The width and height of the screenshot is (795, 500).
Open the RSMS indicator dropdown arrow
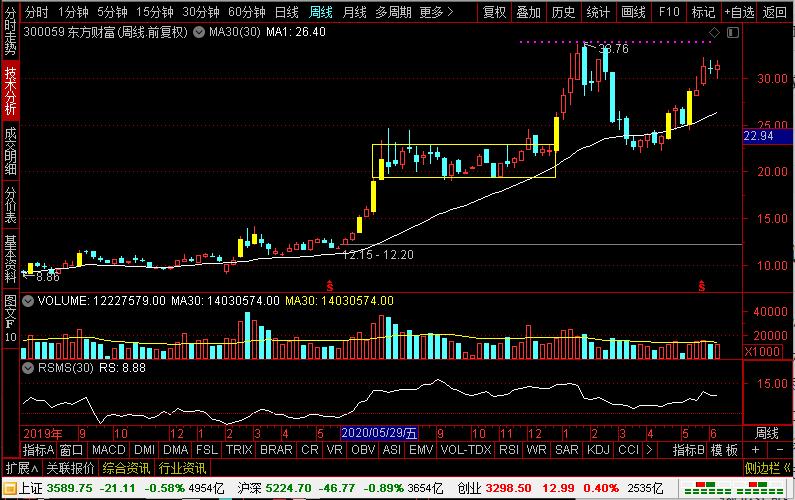tap(28, 368)
